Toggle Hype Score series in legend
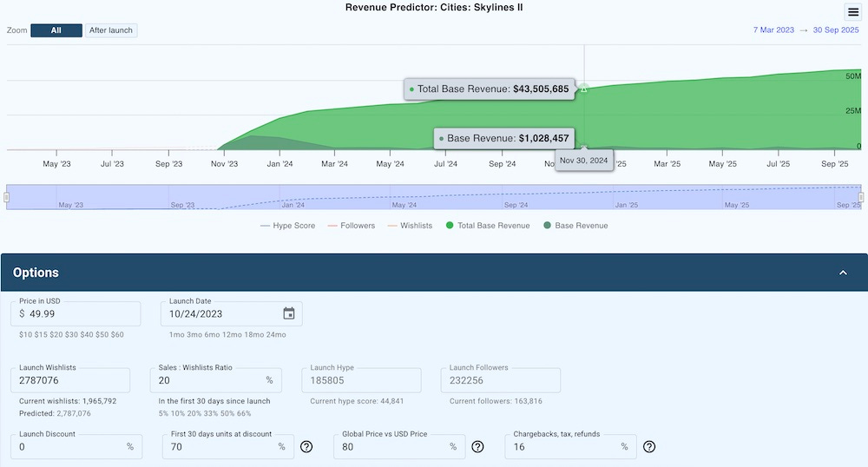Viewport: 868px width, 467px height. 288,226
